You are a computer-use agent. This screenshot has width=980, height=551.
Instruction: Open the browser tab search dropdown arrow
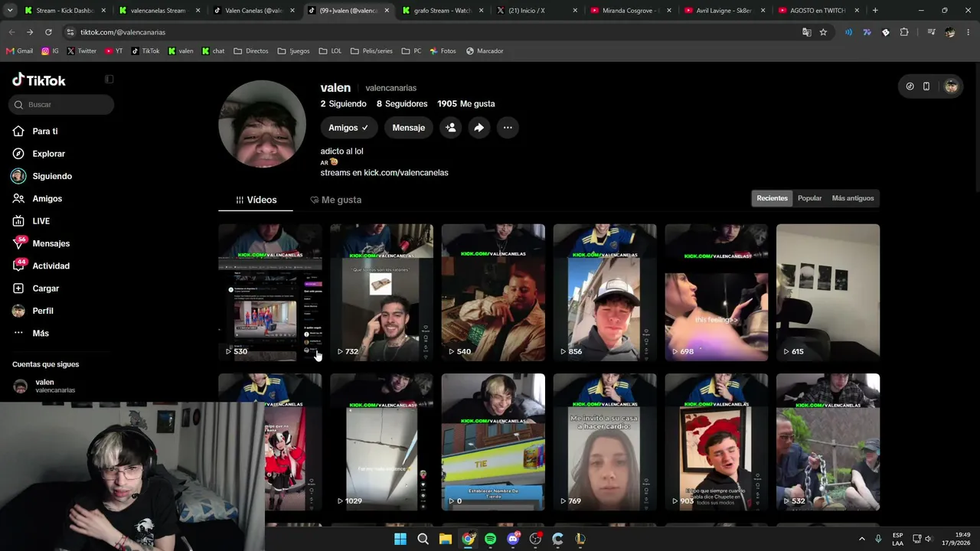[x=10, y=11]
